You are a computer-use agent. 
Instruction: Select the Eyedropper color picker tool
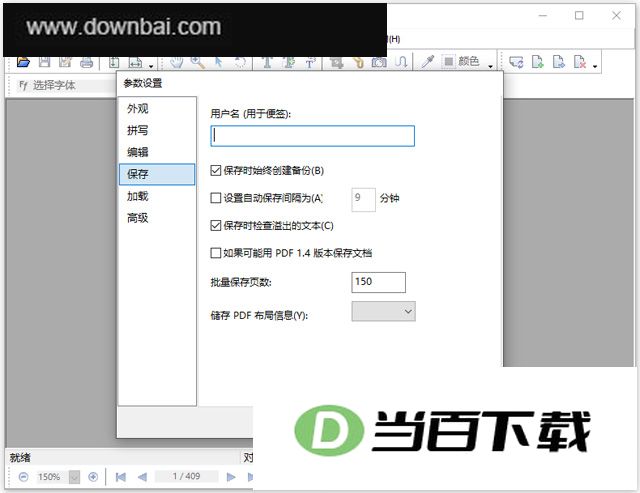click(427, 62)
